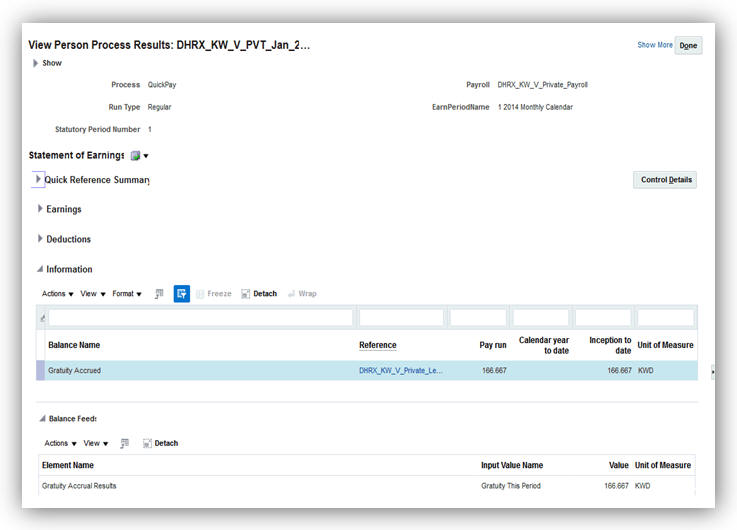Collapse the Information section
Image resolution: width=737 pixels, height=530 pixels.
[40, 269]
